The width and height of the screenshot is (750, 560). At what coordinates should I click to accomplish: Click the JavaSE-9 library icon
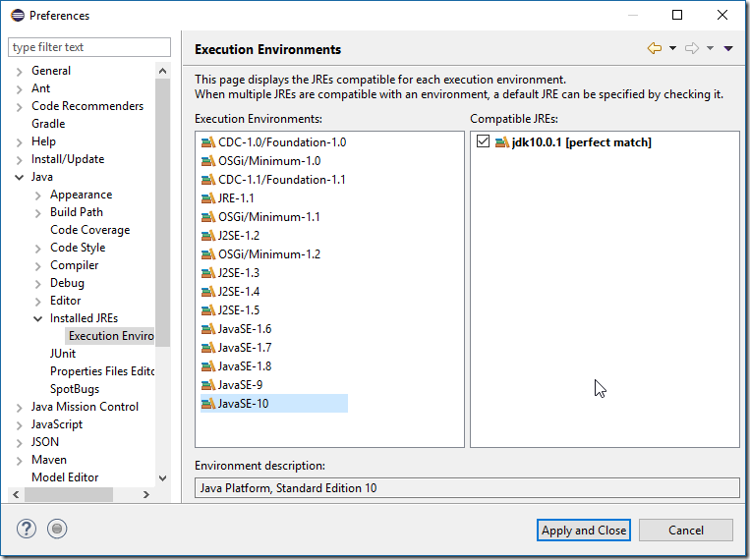(208, 385)
